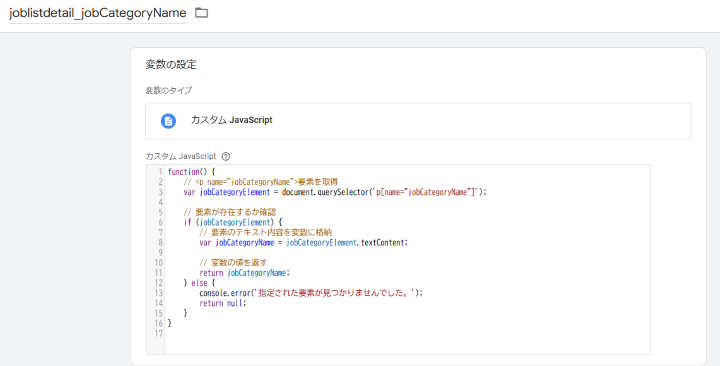Click the blue Custom JavaScript document icon
Viewport: 720px width, 366px height.
point(168,121)
